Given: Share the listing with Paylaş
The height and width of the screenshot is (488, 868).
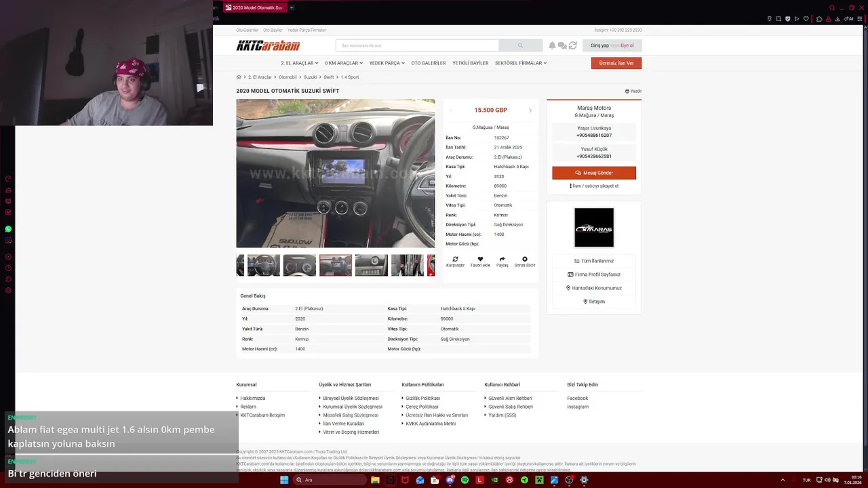Looking at the screenshot, I should pyautogui.click(x=502, y=262).
